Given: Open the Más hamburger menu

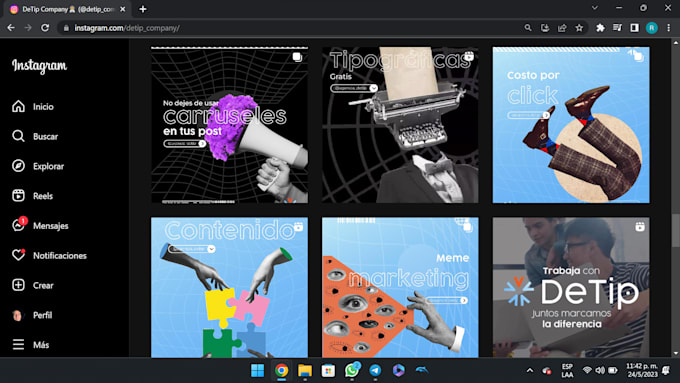Looking at the screenshot, I should (x=18, y=344).
